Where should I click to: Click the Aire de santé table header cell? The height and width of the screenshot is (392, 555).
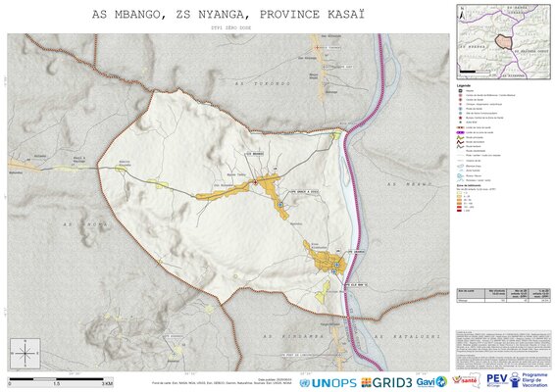click(471, 293)
